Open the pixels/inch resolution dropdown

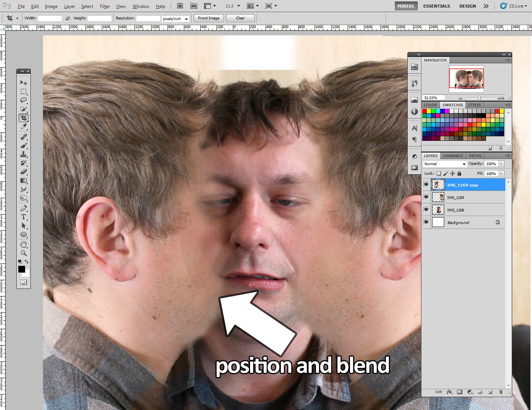[x=175, y=18]
